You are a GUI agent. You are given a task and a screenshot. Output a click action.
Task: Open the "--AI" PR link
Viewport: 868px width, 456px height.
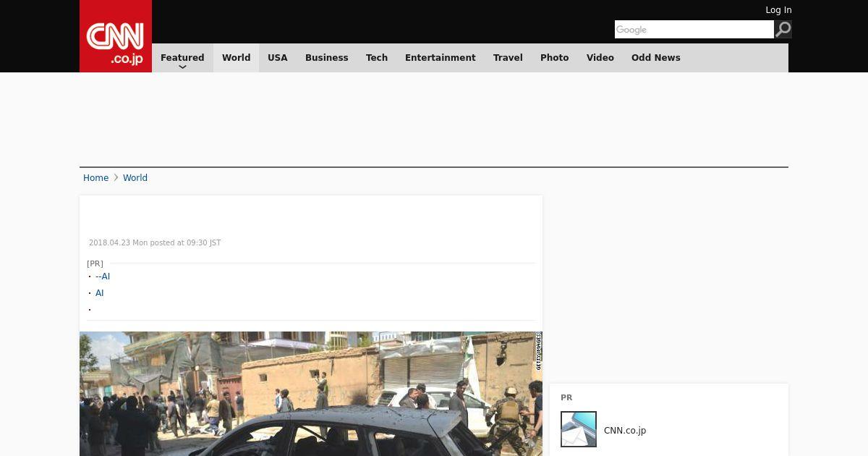pos(103,276)
